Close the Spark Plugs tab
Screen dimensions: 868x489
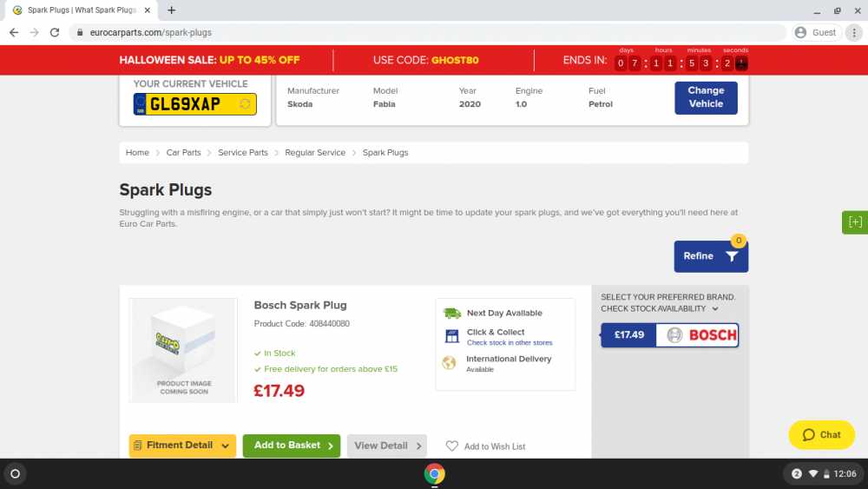pyautogui.click(x=148, y=10)
